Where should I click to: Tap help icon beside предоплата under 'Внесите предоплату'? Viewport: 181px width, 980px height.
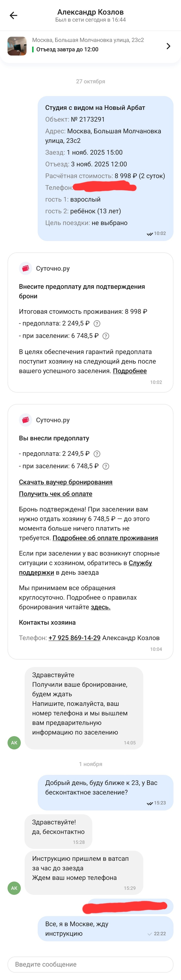(x=97, y=324)
